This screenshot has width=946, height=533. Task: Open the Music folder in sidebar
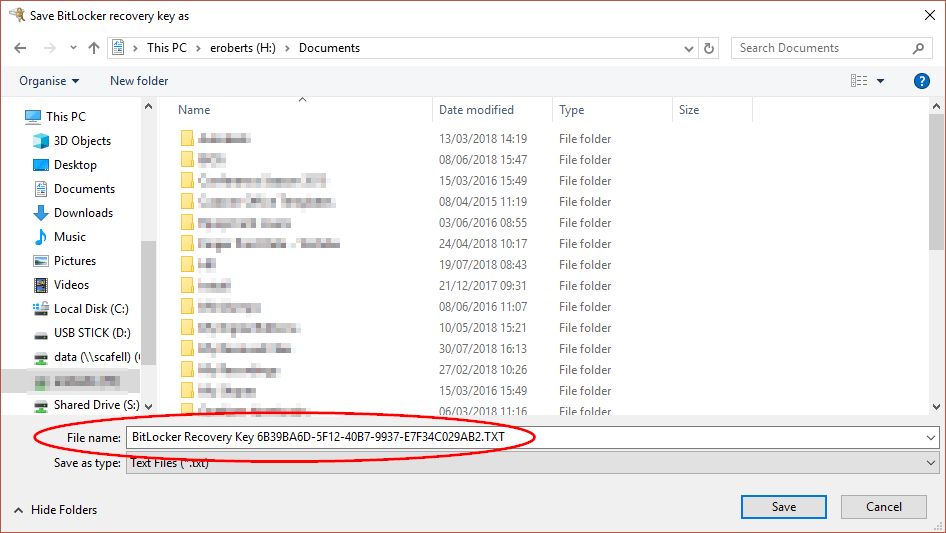point(69,237)
